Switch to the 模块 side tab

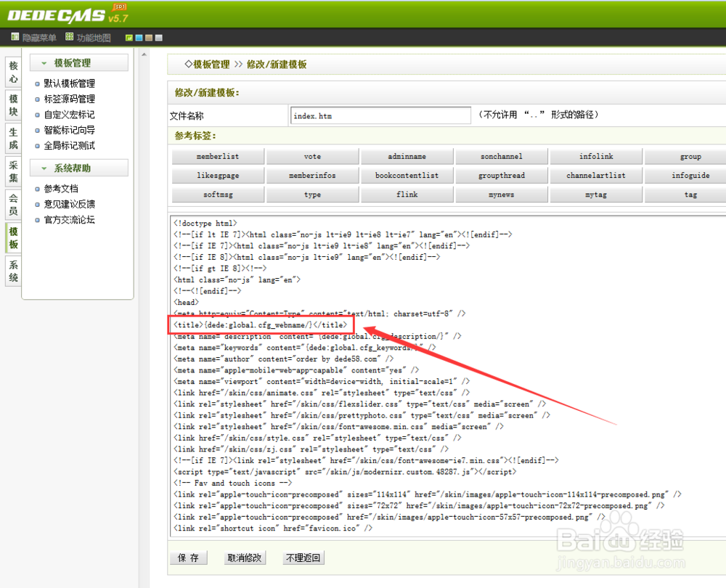click(x=13, y=105)
